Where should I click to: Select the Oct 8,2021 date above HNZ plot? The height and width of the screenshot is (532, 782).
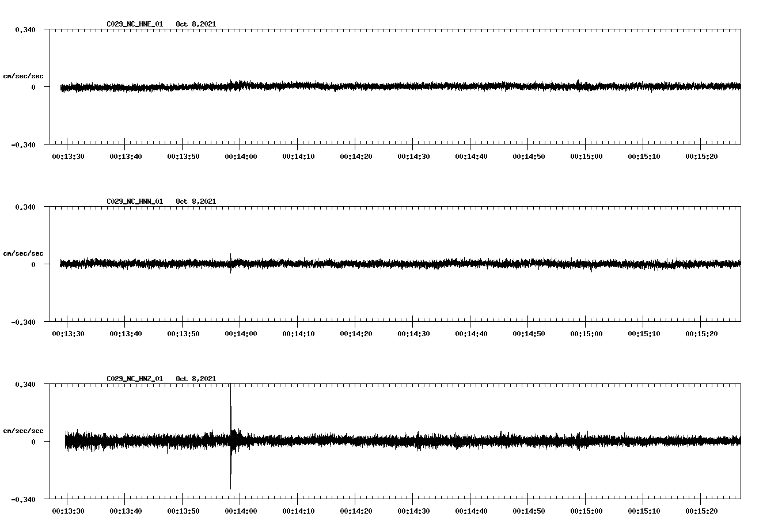point(196,379)
